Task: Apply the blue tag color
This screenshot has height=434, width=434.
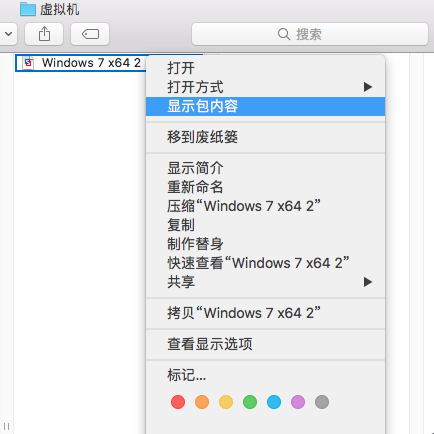Action: (x=274, y=402)
